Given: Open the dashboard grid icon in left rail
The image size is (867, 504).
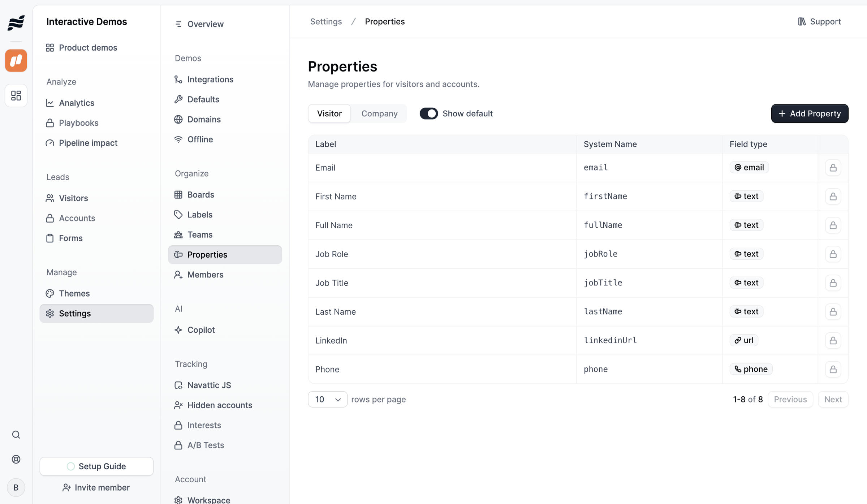Looking at the screenshot, I should (x=16, y=95).
